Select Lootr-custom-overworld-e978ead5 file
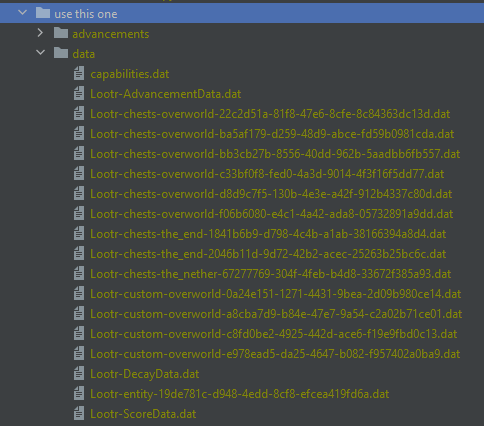This screenshot has width=484, height=426. pos(275,354)
